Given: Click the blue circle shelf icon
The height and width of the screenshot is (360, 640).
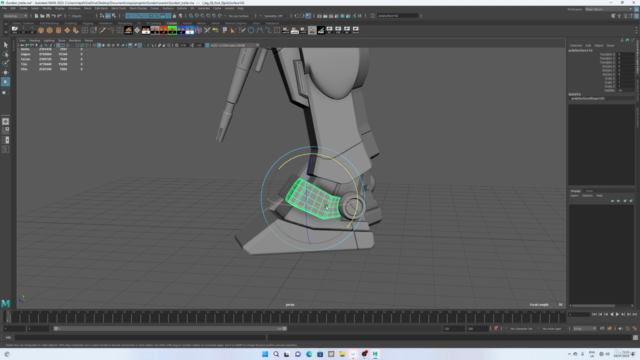Looking at the screenshot, I should [x=251, y=30].
